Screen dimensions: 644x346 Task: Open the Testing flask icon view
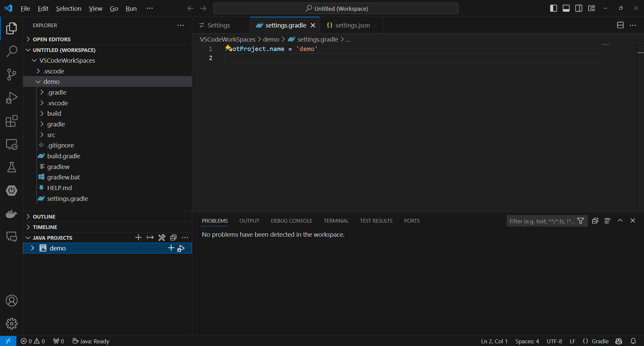click(12, 167)
